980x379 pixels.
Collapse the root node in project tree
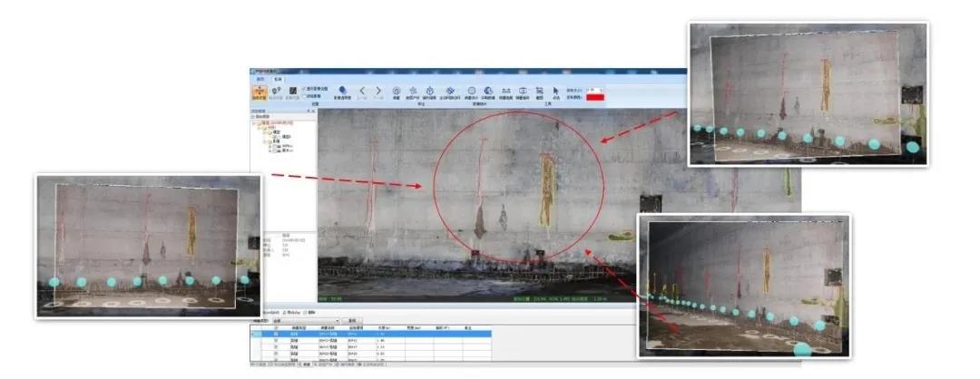pyautogui.click(x=254, y=123)
